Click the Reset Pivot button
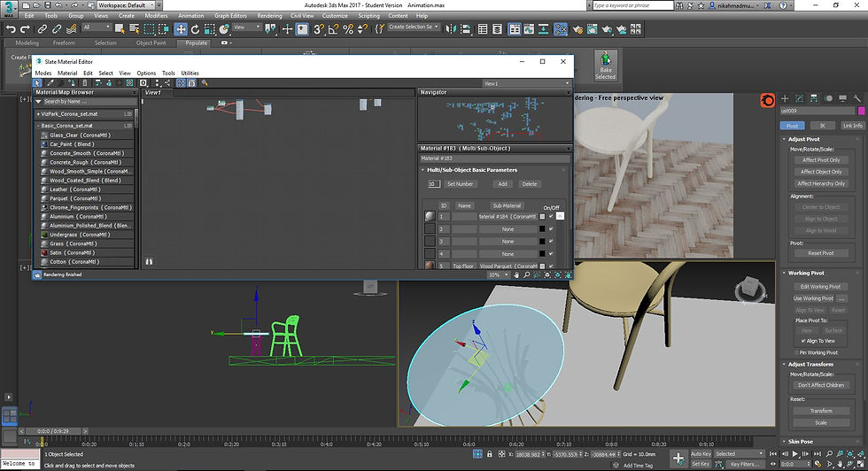 pyautogui.click(x=821, y=253)
